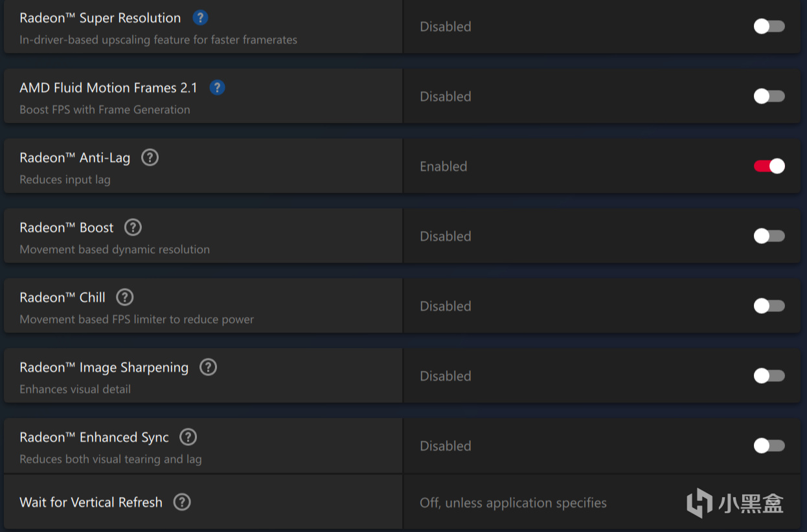The image size is (807, 532).
Task: Disable the Radeon Anti-Lag switch
Action: 769,166
